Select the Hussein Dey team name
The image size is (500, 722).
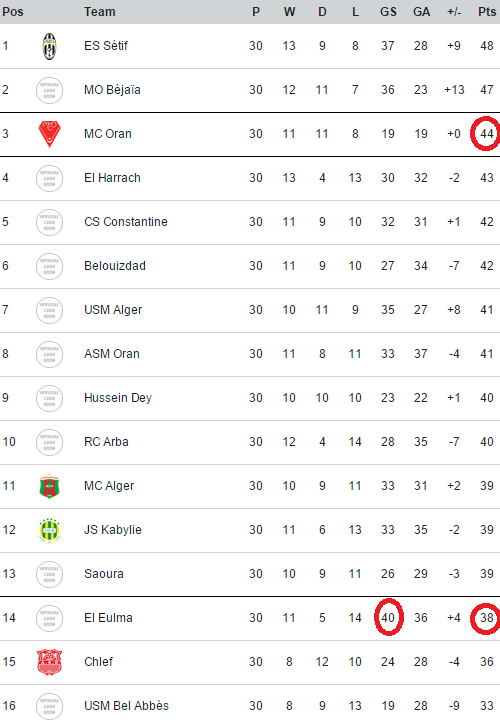(x=118, y=398)
